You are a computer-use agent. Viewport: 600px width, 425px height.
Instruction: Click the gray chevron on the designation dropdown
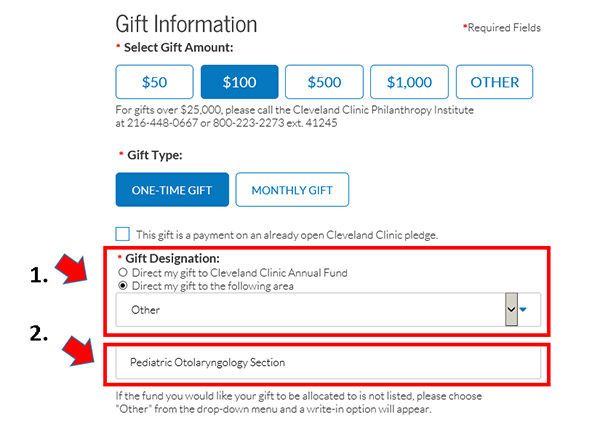click(x=512, y=310)
